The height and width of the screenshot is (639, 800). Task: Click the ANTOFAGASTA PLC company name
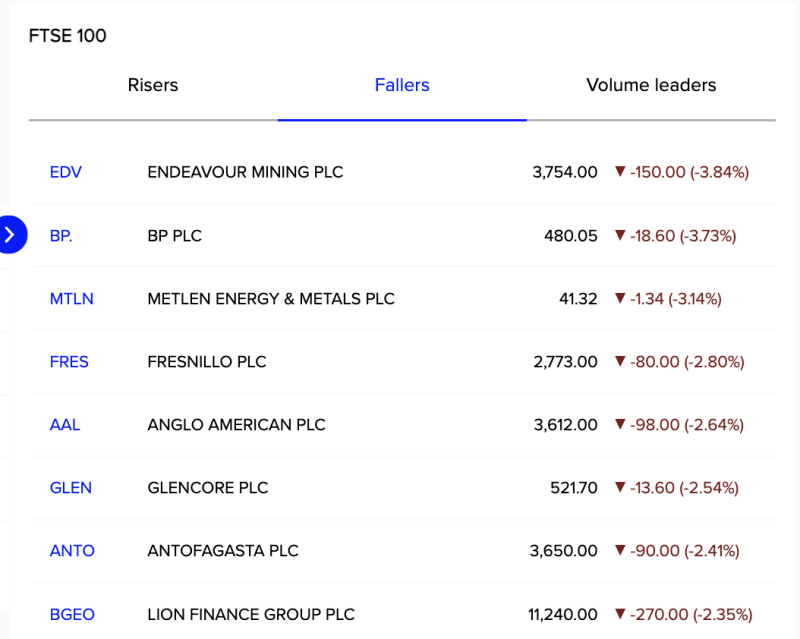223,551
